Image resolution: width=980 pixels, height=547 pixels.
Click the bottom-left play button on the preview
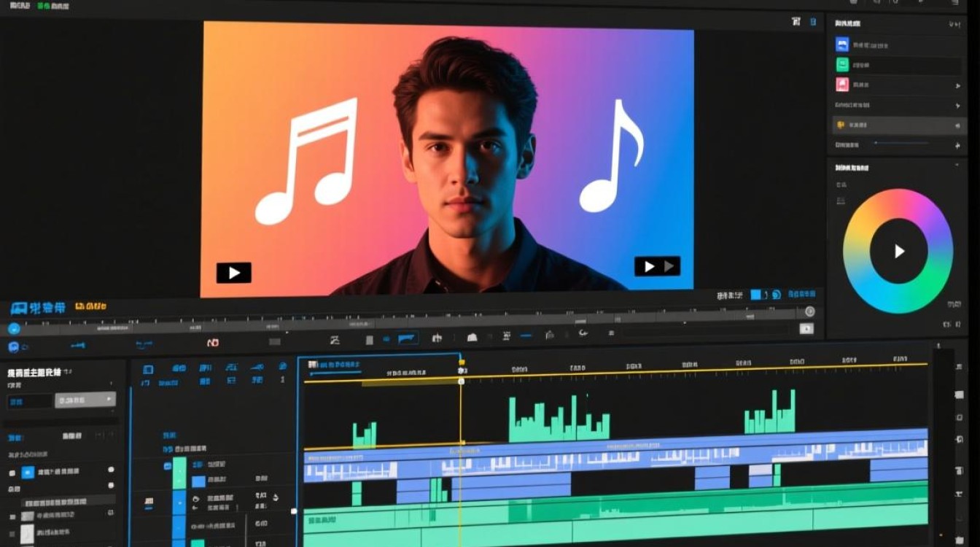[x=233, y=273]
